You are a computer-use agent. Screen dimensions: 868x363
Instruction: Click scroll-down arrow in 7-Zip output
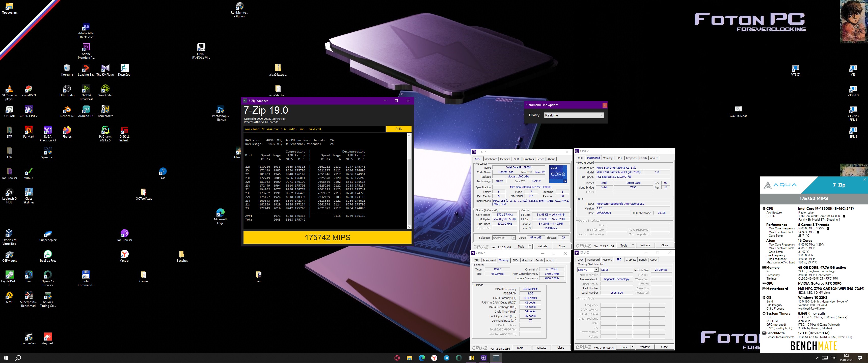point(409,227)
